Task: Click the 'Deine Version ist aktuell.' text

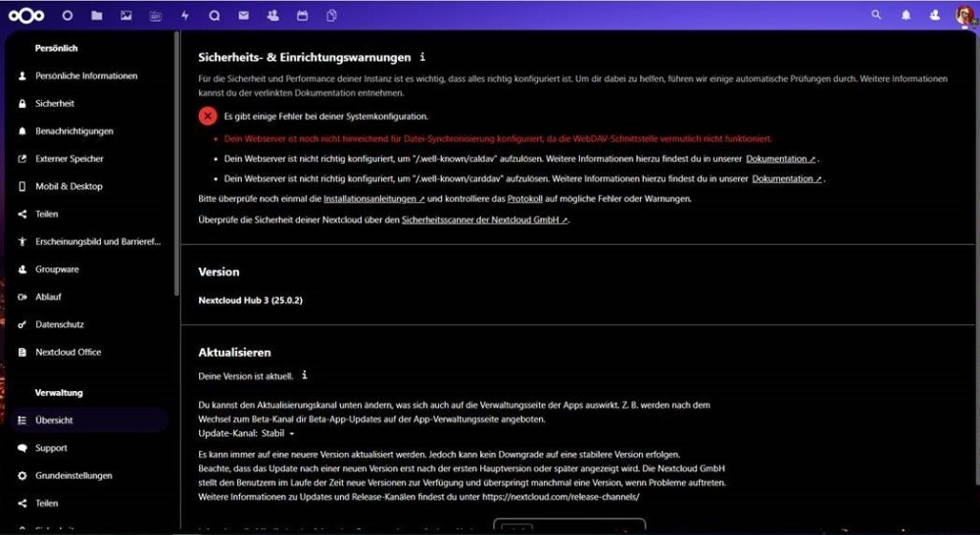Action: [x=246, y=376]
